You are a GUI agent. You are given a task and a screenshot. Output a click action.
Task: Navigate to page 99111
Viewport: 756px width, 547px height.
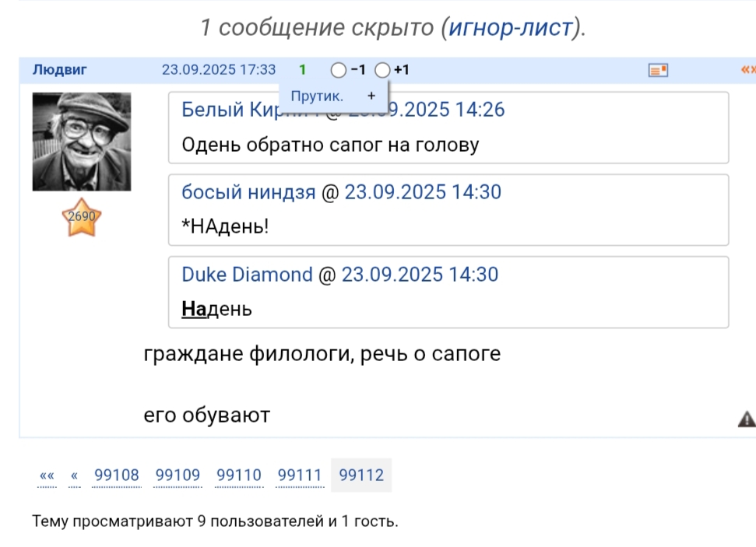(x=300, y=475)
